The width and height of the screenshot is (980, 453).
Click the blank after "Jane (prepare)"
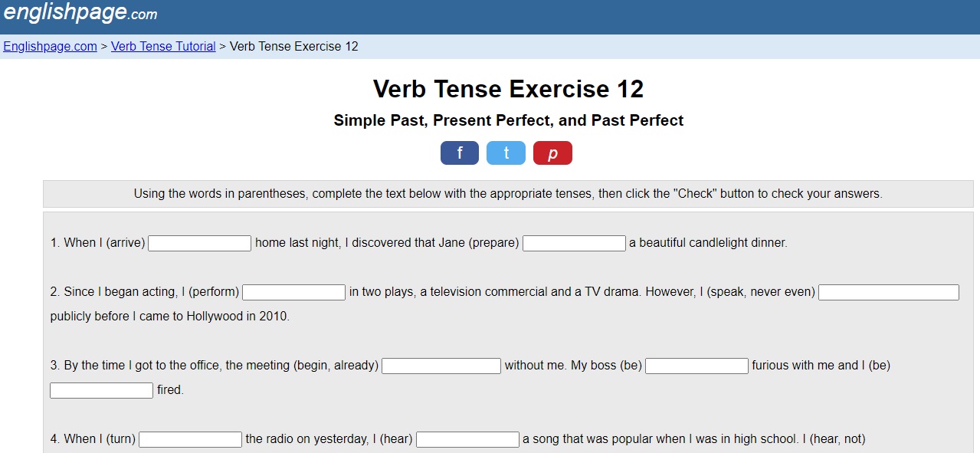pyautogui.click(x=574, y=243)
